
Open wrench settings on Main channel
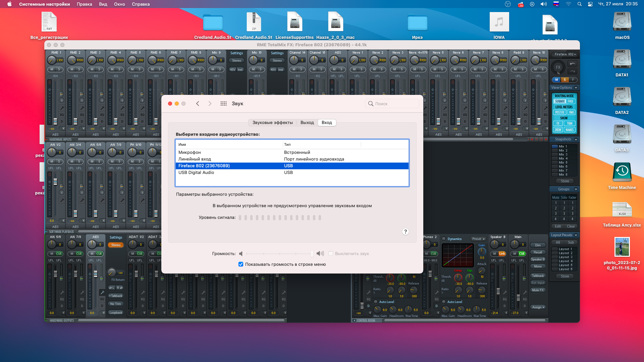tap(525, 292)
